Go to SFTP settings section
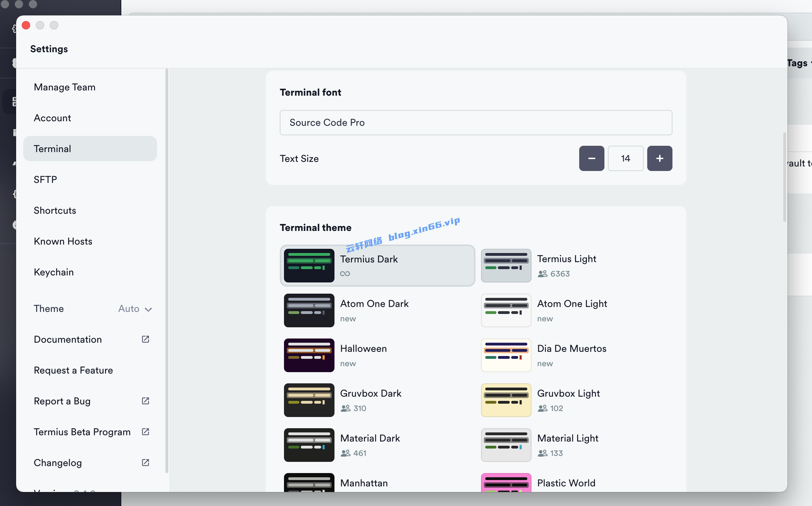812x506 pixels. tap(90, 179)
